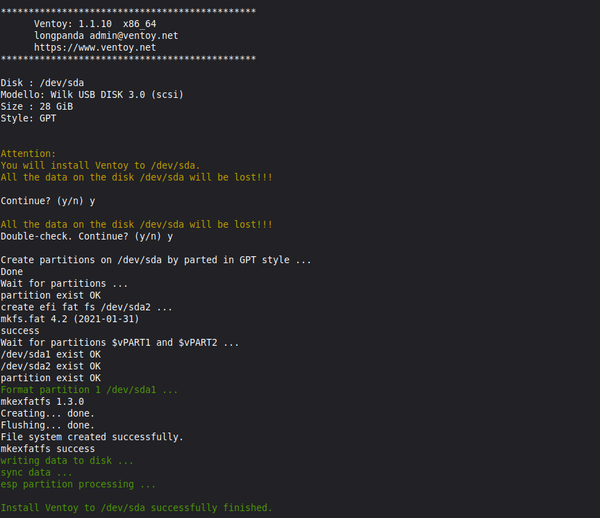Click the 'create efi fat fs /dev/sda2' line
Image resolution: width=600 pixels, height=518 pixels.
point(87,307)
